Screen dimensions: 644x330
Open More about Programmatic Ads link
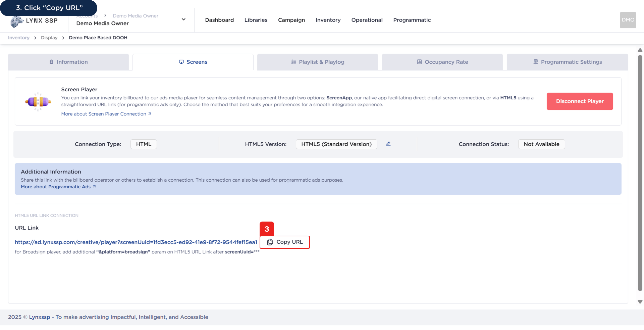[58, 187]
